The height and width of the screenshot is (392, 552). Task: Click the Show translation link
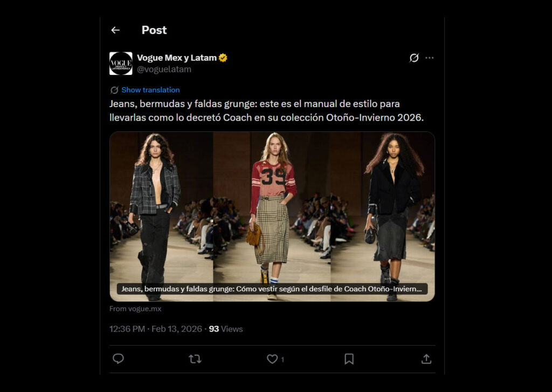point(150,90)
